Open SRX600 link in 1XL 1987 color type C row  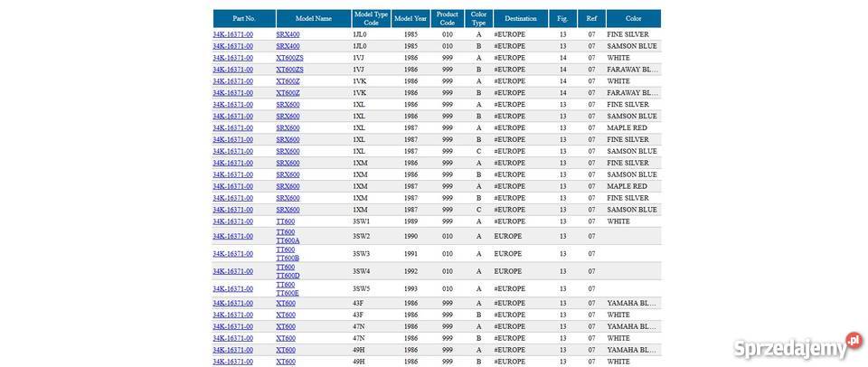(x=288, y=151)
